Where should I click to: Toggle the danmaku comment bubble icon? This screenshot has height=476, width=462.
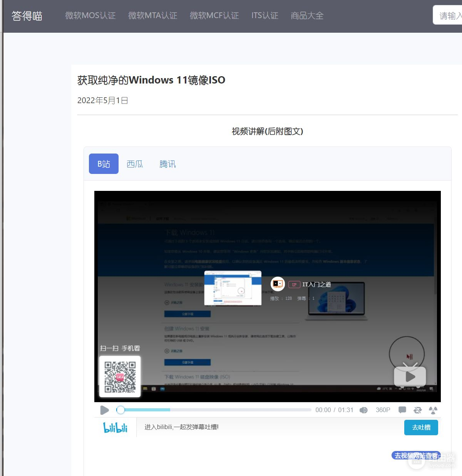tap(402, 410)
